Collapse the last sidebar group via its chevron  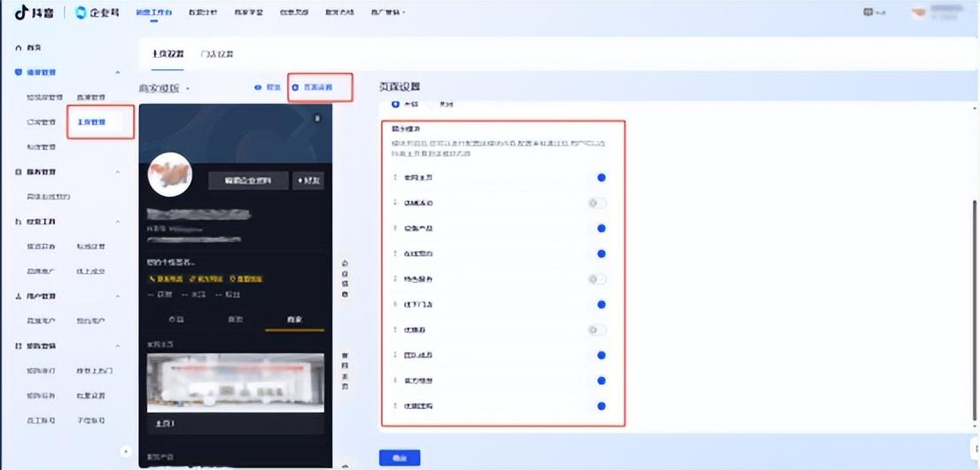[x=118, y=346]
